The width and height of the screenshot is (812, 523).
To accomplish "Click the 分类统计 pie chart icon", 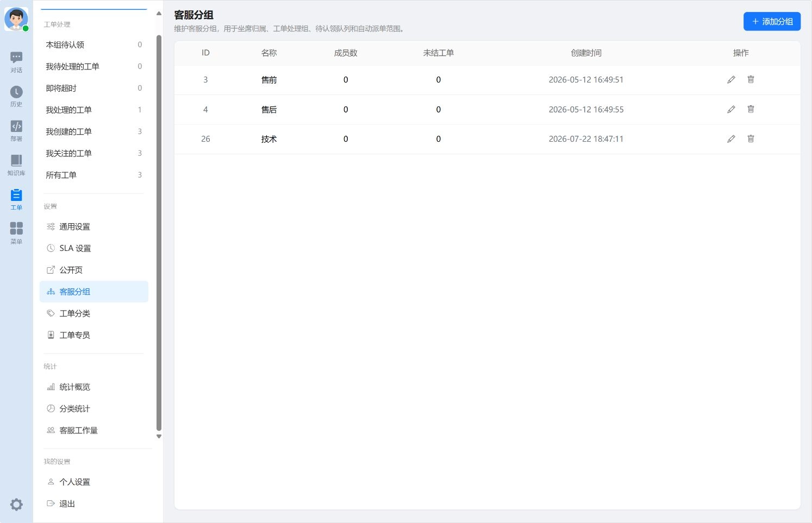I will (x=51, y=408).
